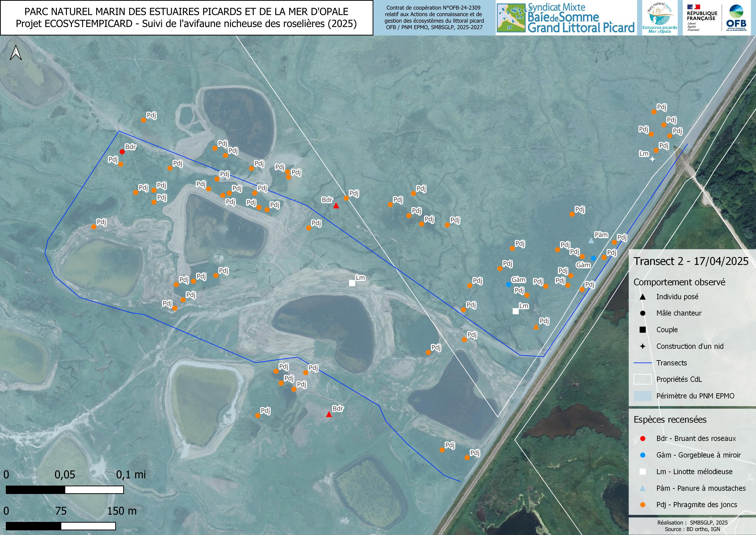Click the Estuaires picards Mer d'Opale logo
Screen dimensions: 756x535
[x=659, y=18]
